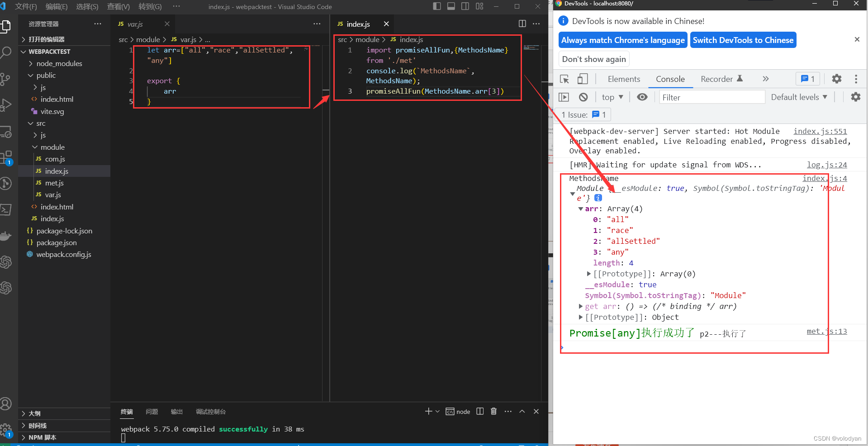Open the issues counter badge in toolbar
The height and width of the screenshot is (446, 868).
808,79
